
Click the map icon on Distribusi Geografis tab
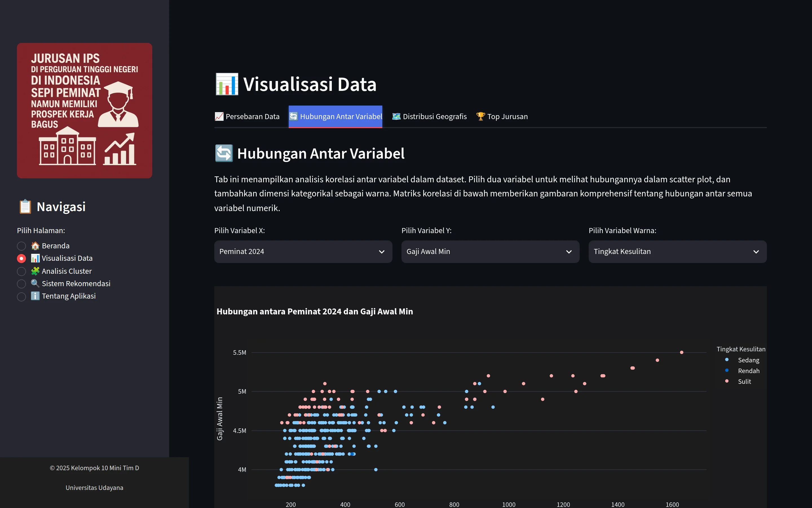click(x=396, y=116)
